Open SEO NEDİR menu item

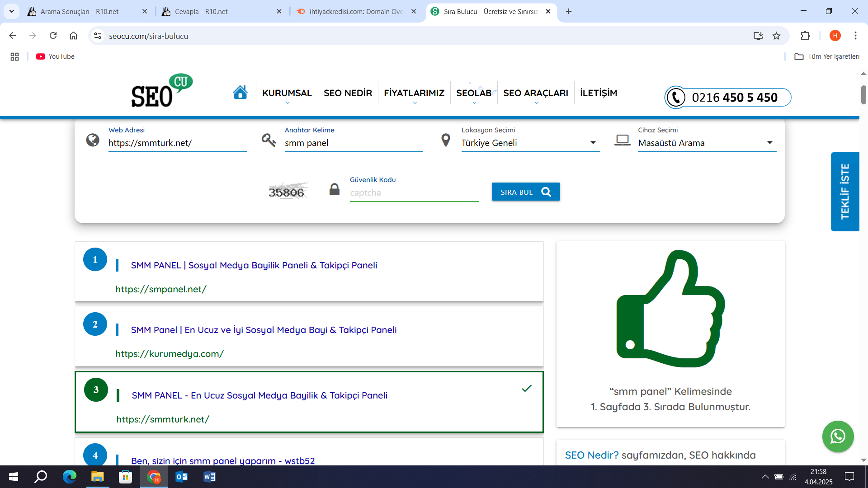(348, 93)
